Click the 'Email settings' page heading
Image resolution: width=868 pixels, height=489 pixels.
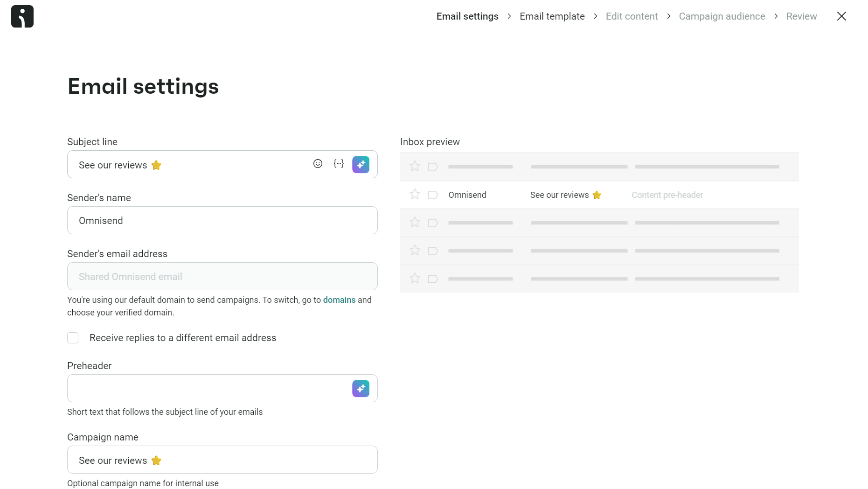coord(143,86)
